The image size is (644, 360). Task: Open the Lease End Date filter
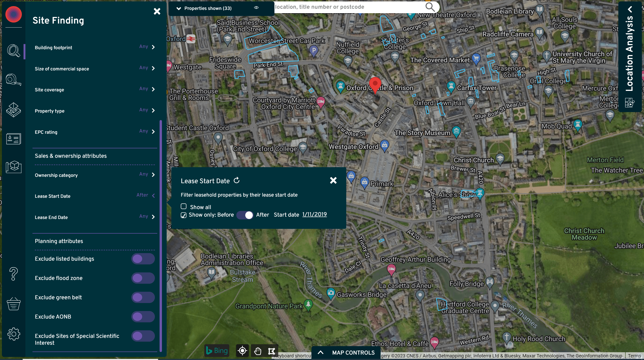click(x=153, y=217)
